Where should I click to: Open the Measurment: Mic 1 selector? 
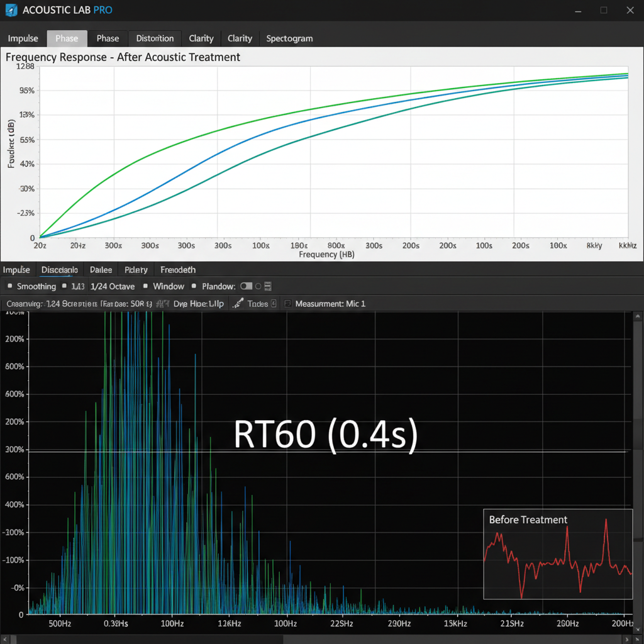[330, 304]
